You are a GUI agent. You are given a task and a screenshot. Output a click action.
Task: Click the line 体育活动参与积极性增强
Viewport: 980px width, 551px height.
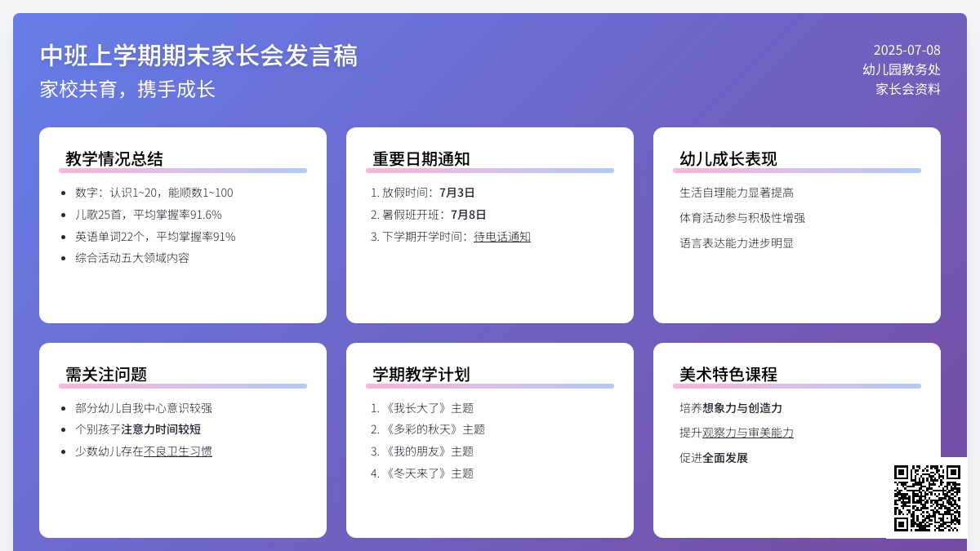tap(742, 218)
